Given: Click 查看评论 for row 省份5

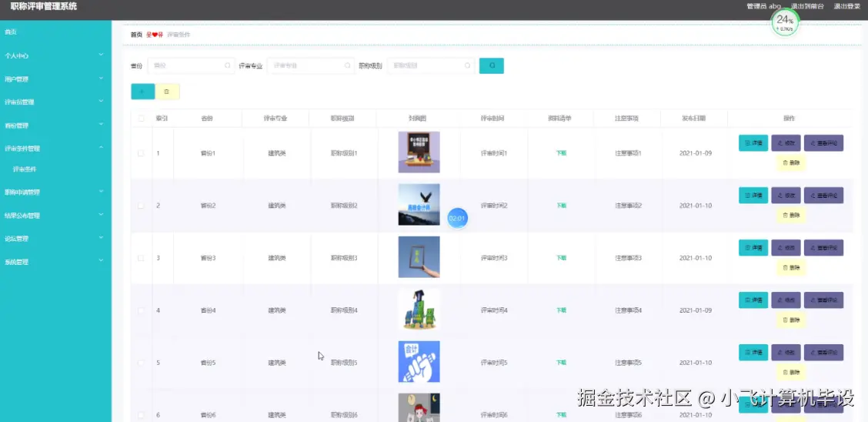Looking at the screenshot, I should click(823, 352).
